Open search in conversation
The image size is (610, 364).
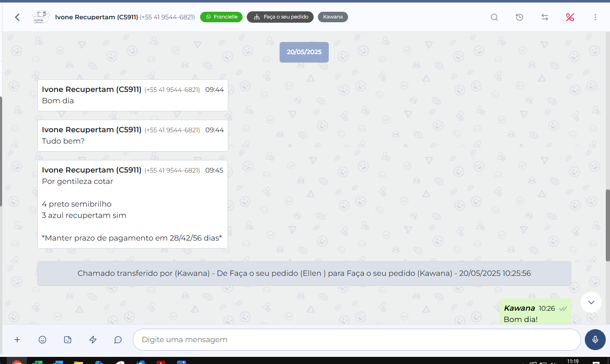coord(494,17)
